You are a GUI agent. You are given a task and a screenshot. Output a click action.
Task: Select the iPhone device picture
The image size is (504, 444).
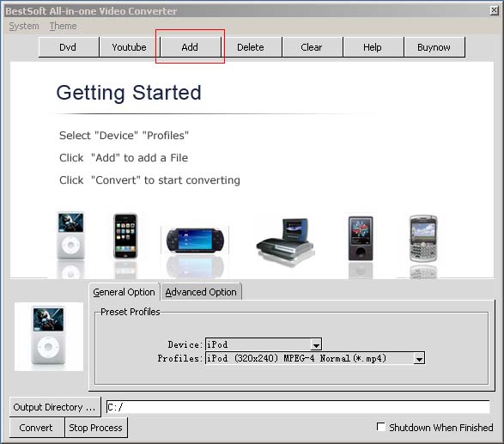pos(125,236)
